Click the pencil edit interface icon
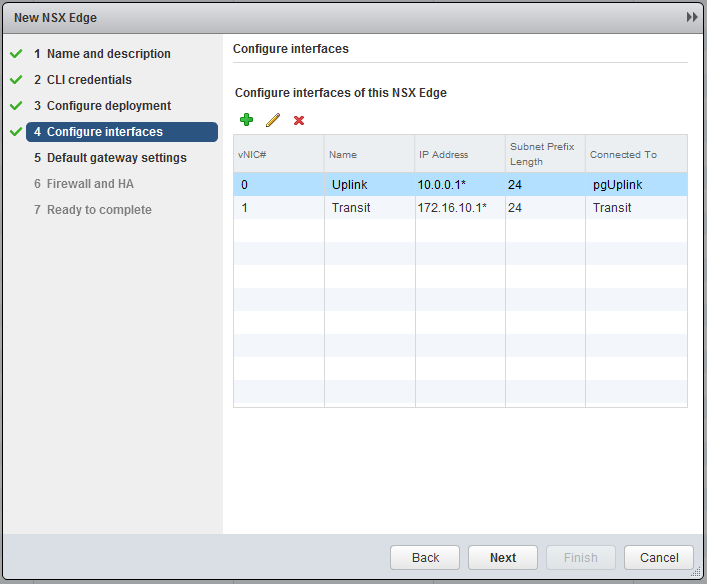This screenshot has height=584, width=707. click(x=272, y=120)
